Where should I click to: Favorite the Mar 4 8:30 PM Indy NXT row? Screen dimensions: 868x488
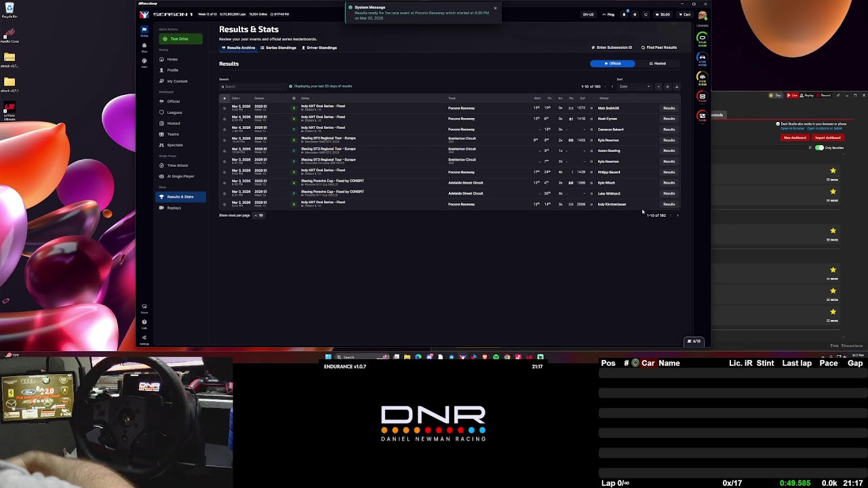[x=224, y=119]
